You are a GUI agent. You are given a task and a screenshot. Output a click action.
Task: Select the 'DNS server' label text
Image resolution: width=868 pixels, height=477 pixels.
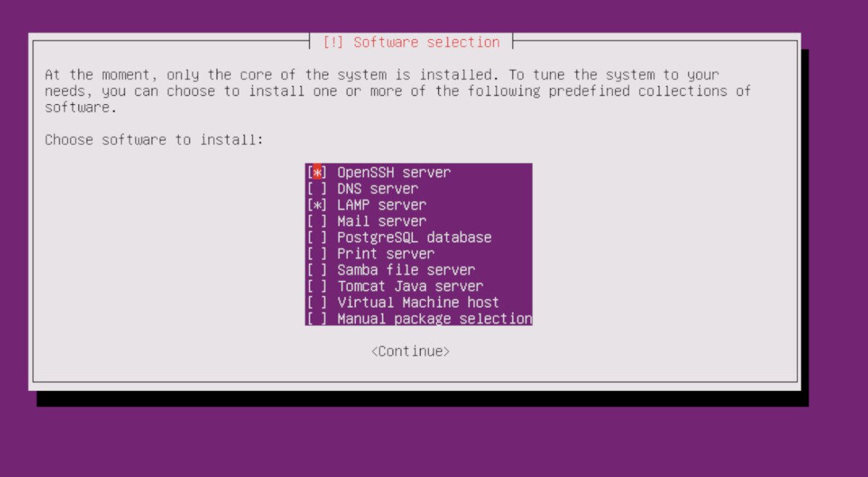(378, 189)
